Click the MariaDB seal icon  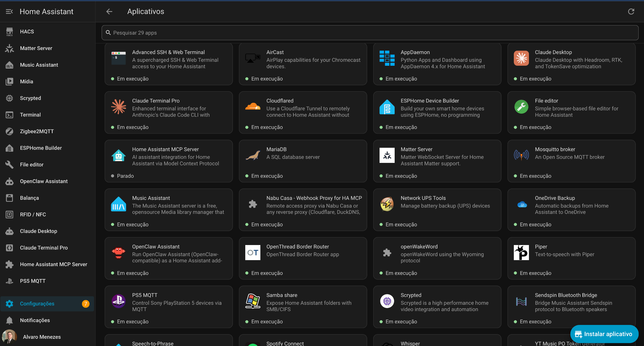pyautogui.click(x=253, y=155)
